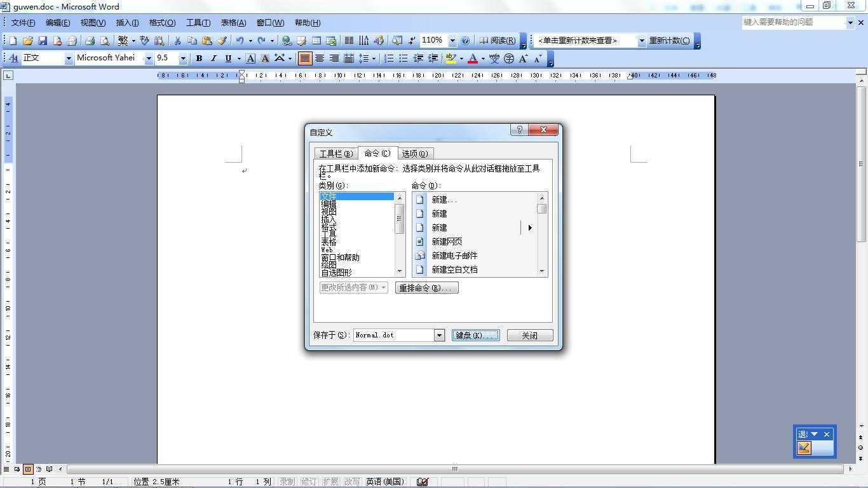Click the character shading A icon

pyautogui.click(x=265, y=58)
